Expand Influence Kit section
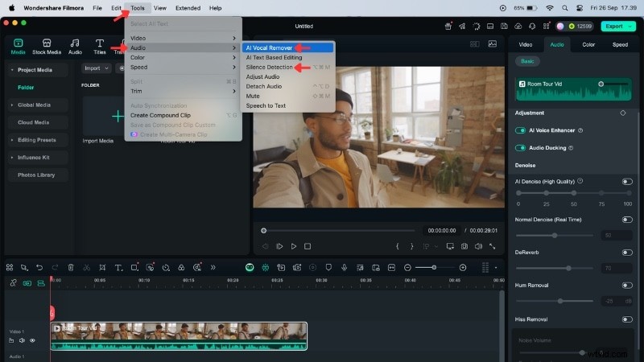This screenshot has height=362, width=644. click(x=12, y=158)
